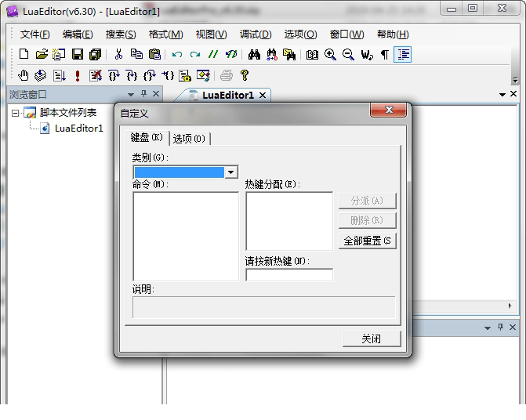This screenshot has height=420, width=526.
Task: Open the 选项(O) menu in menu bar
Action: pos(300,34)
